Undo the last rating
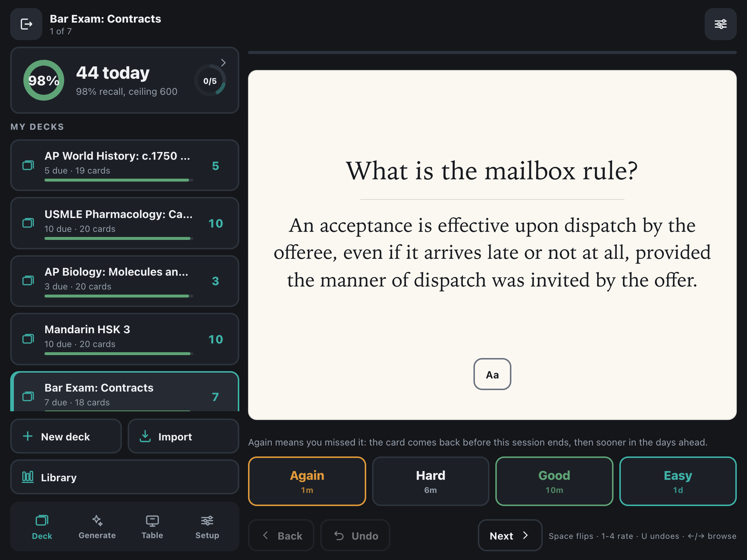 (355, 536)
